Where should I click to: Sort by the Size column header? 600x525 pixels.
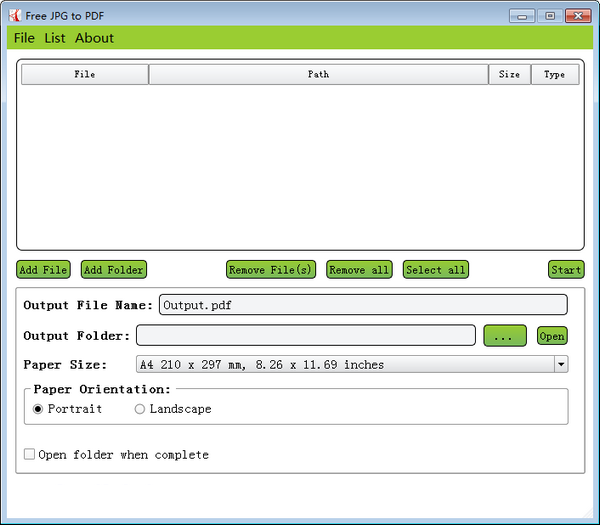tap(510, 75)
